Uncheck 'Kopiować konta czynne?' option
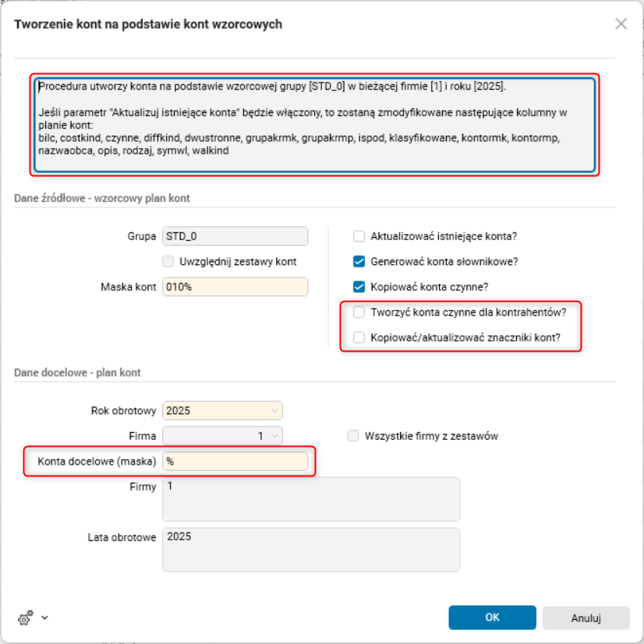 point(359,286)
